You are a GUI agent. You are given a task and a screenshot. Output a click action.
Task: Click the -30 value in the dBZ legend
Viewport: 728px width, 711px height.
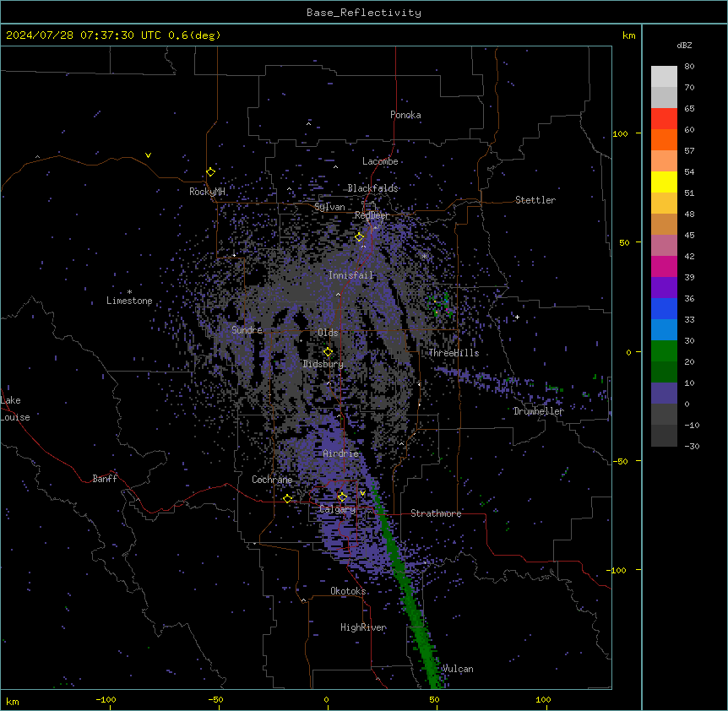(x=692, y=447)
